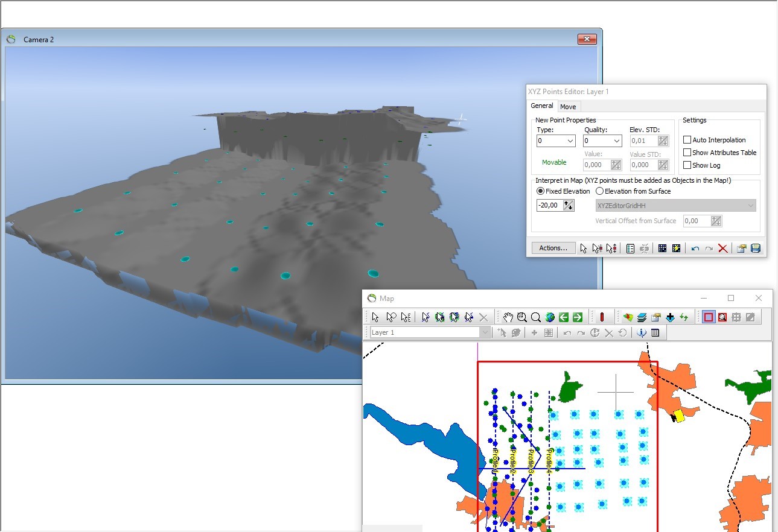Click the blue stacked layers icon in Map
This screenshot has width=778, height=532.
click(642, 317)
